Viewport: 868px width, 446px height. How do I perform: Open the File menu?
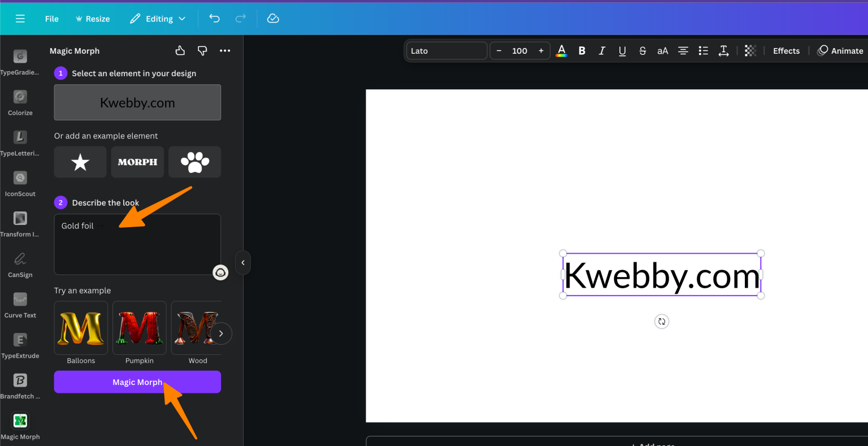click(x=51, y=18)
